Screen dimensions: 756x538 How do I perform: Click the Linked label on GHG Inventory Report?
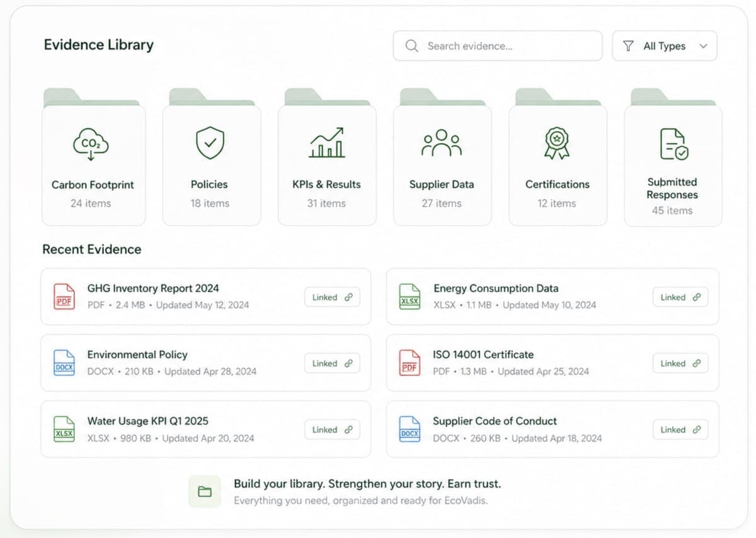(x=325, y=297)
